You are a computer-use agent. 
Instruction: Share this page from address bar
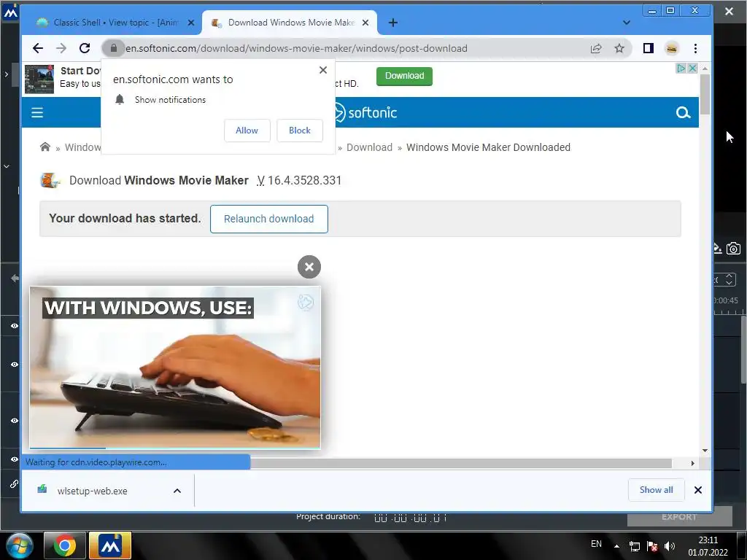pyautogui.click(x=596, y=48)
